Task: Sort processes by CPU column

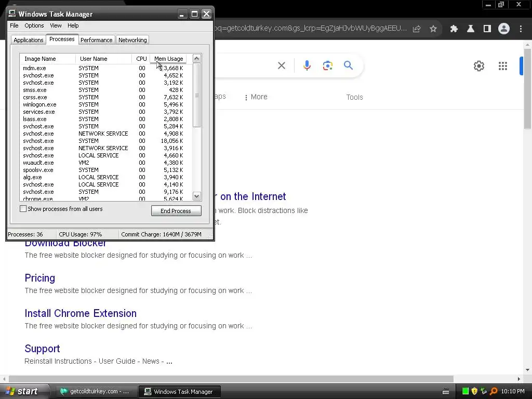Action: 141,59
